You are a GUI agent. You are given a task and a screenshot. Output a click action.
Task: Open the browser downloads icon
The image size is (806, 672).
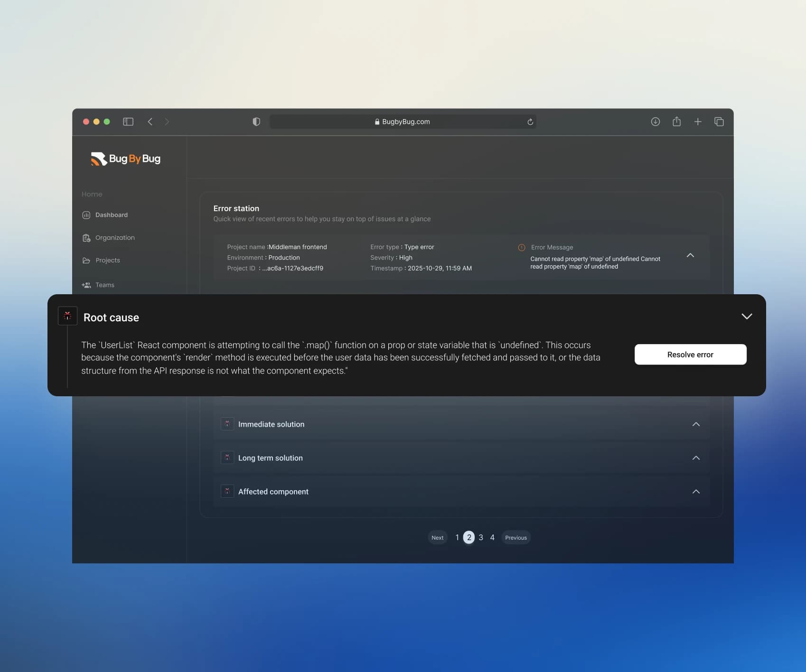click(655, 122)
